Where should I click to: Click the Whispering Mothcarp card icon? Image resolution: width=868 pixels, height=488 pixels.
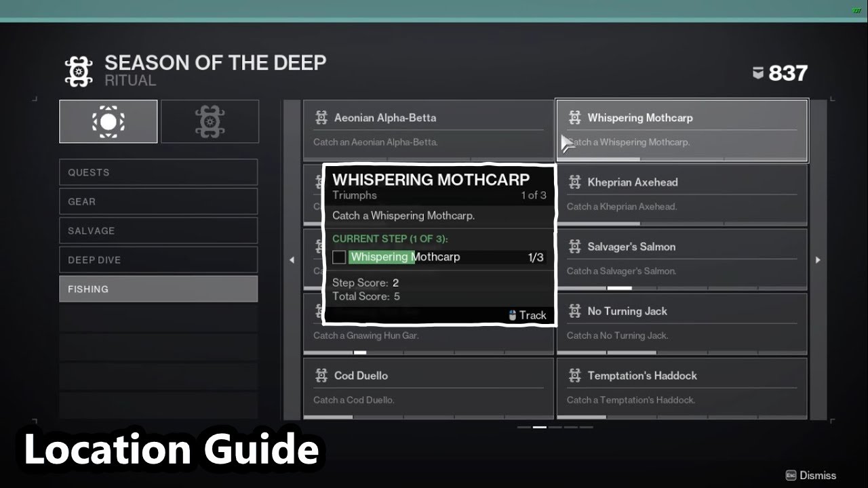[575, 118]
